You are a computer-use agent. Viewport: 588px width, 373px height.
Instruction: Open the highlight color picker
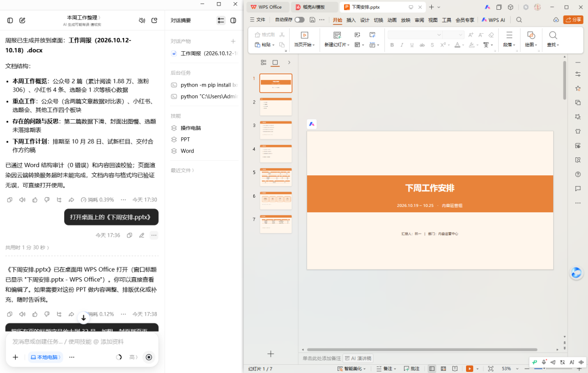pyautogui.click(x=471, y=45)
